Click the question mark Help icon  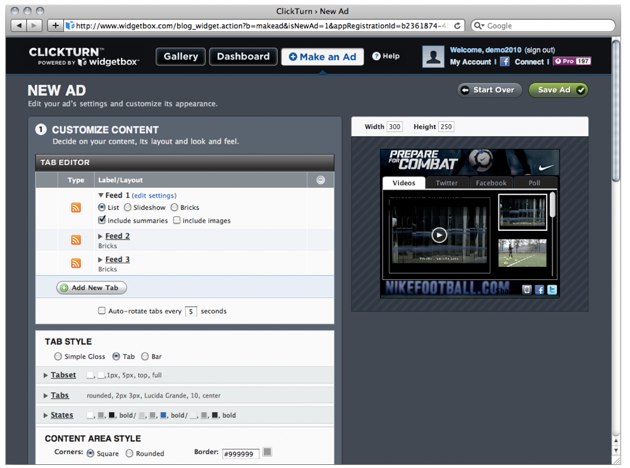point(376,56)
